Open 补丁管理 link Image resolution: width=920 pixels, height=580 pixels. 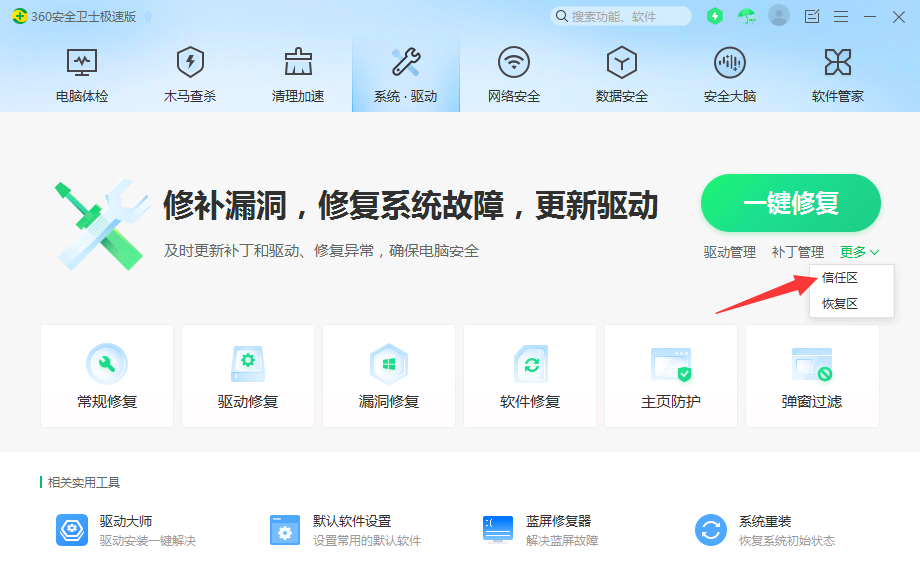click(x=797, y=252)
